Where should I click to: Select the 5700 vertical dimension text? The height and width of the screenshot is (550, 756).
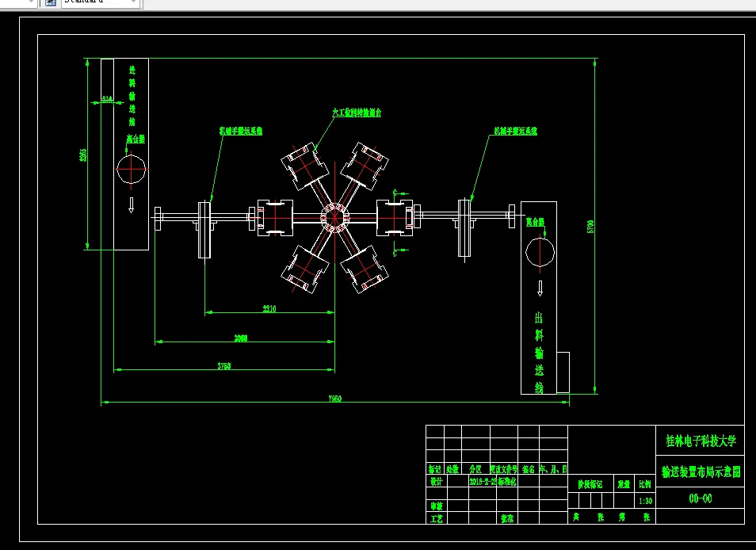(x=590, y=227)
